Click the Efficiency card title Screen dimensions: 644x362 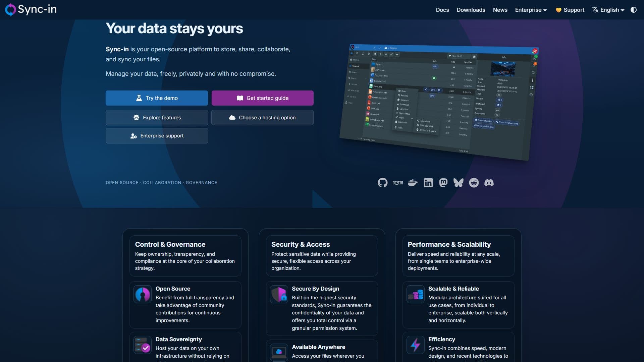click(x=441, y=339)
